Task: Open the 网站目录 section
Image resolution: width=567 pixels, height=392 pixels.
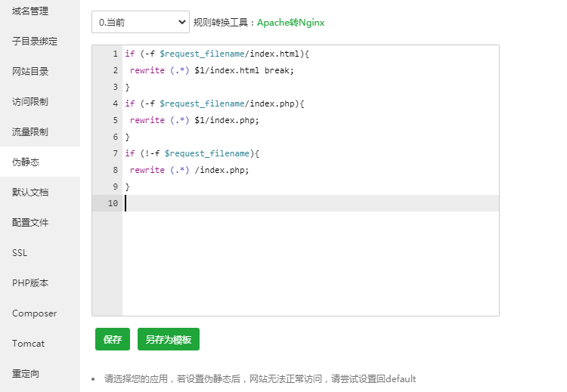Action: [30, 72]
